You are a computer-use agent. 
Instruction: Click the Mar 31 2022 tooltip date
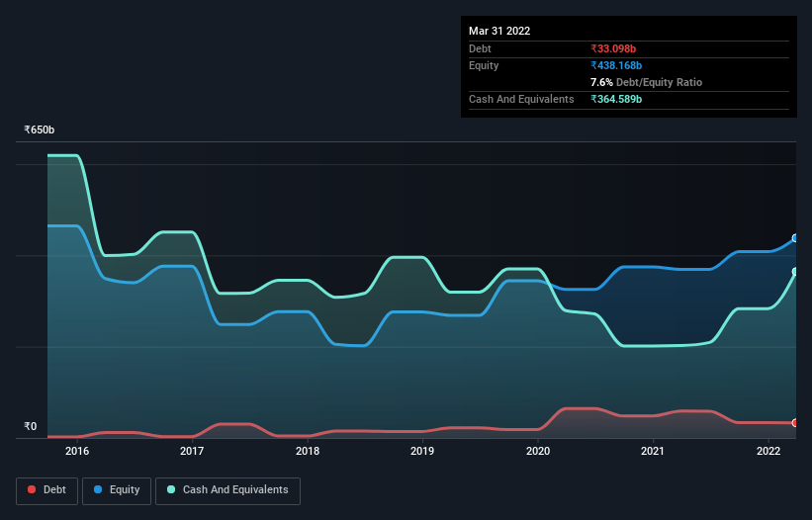[x=499, y=31]
